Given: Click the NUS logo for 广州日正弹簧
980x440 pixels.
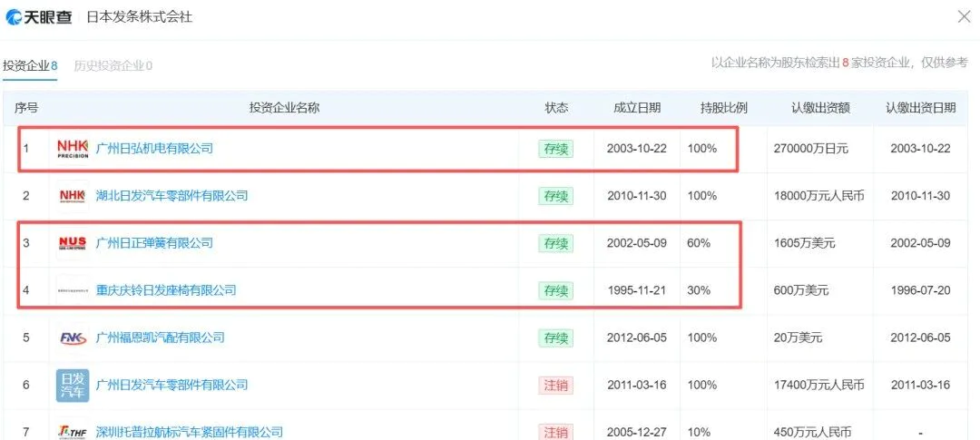Looking at the screenshot, I should tap(73, 243).
